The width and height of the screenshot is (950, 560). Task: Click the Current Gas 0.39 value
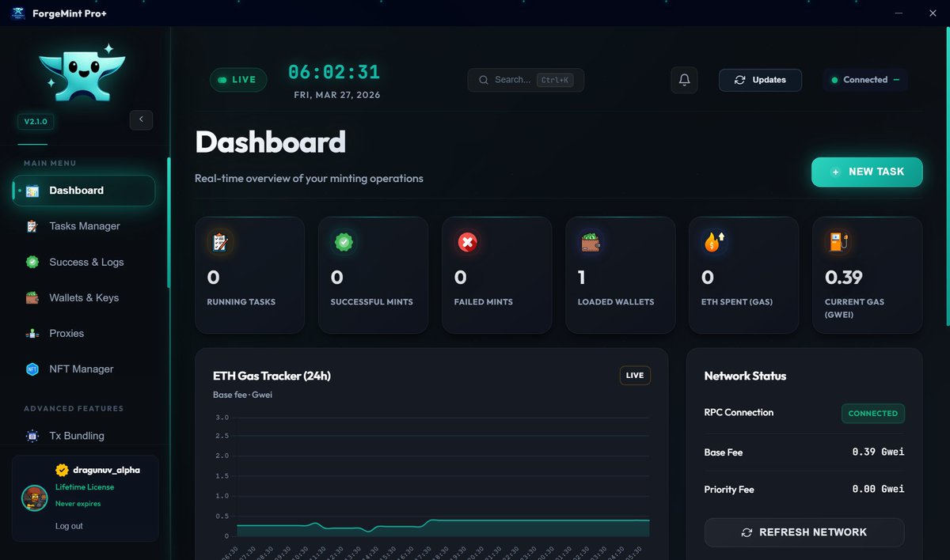tap(844, 278)
